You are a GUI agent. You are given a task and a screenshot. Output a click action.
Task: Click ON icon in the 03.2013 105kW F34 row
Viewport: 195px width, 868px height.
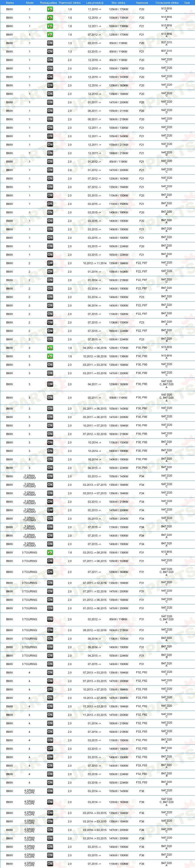point(50,477)
